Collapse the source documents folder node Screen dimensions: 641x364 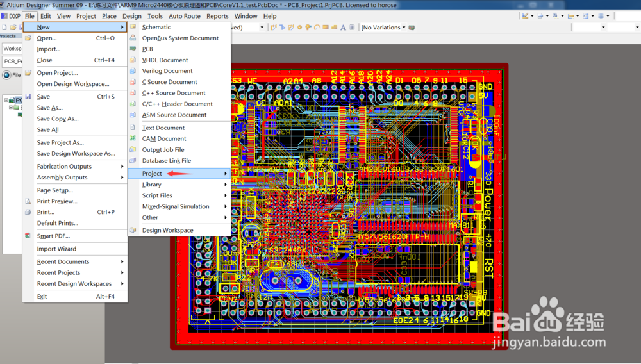11,108
